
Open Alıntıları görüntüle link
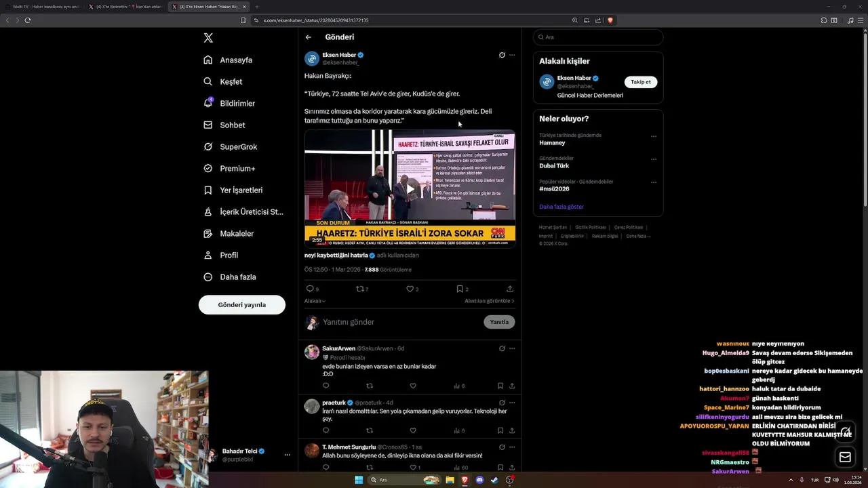point(490,301)
